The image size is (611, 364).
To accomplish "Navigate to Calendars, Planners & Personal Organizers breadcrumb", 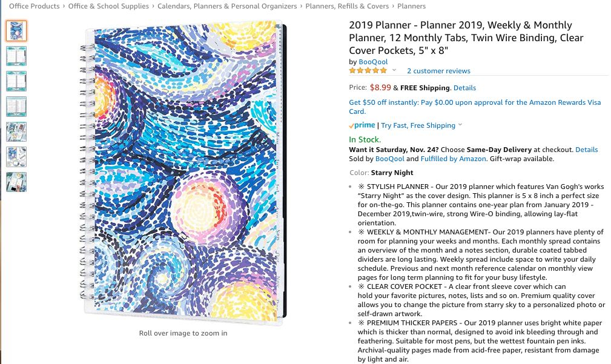I will (x=227, y=6).
